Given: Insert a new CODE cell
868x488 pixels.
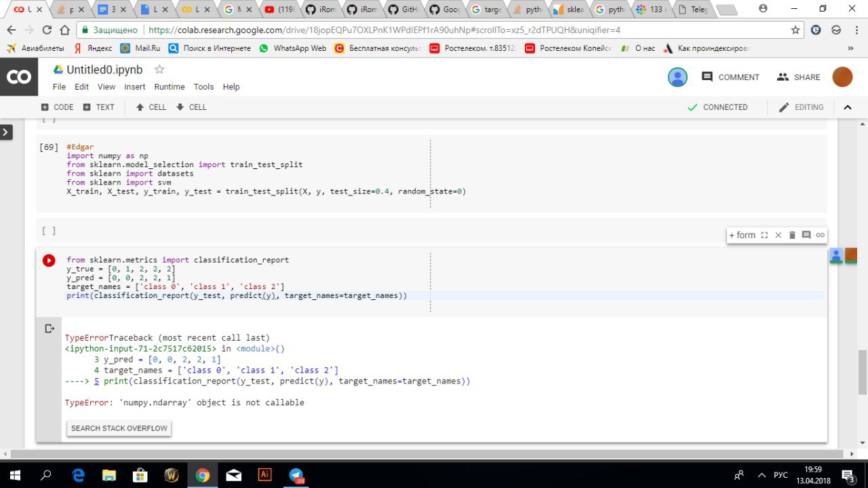Looking at the screenshot, I should tap(57, 107).
